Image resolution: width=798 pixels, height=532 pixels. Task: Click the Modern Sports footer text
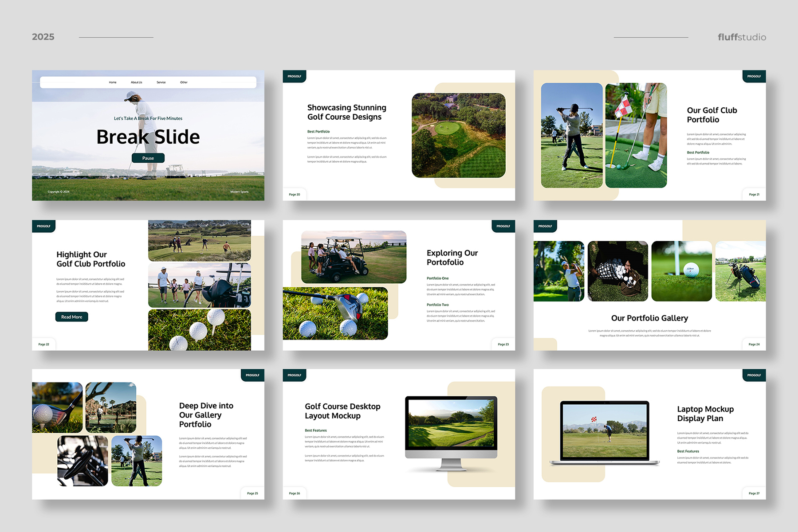pyautogui.click(x=239, y=192)
